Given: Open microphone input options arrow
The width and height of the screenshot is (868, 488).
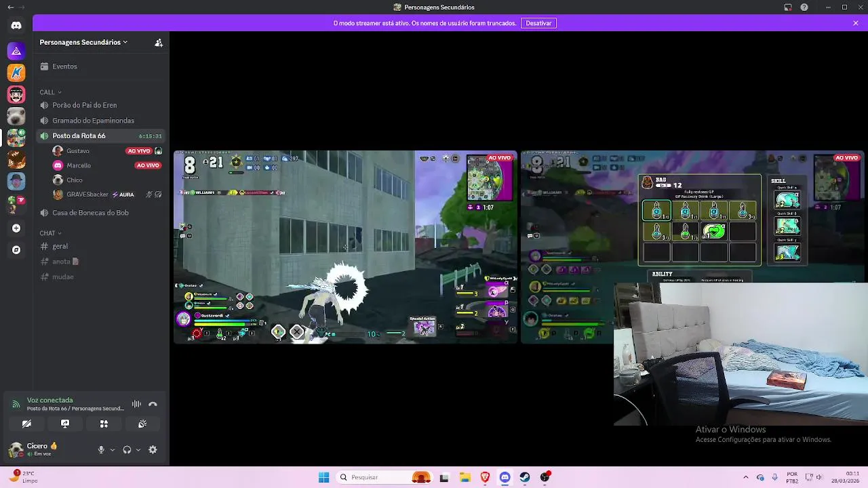Looking at the screenshot, I should pos(113,449).
